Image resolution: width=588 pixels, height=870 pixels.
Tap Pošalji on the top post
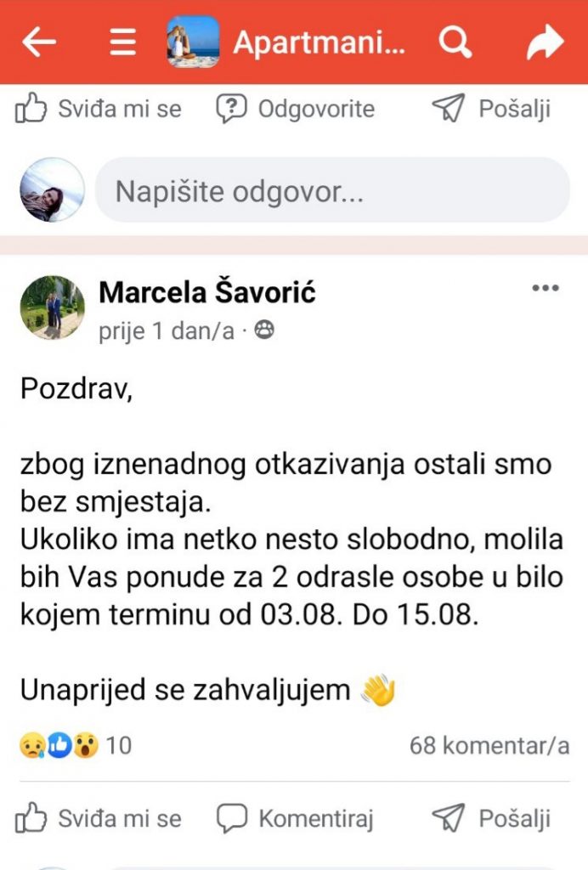pyautogui.click(x=491, y=109)
